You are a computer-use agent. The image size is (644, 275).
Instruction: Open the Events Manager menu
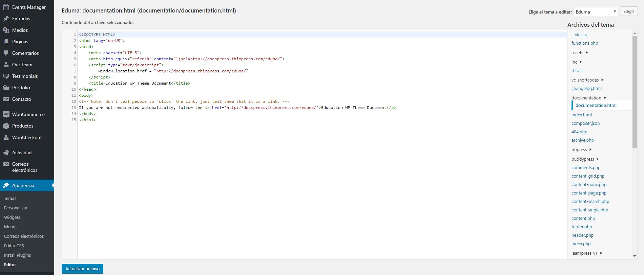click(27, 7)
